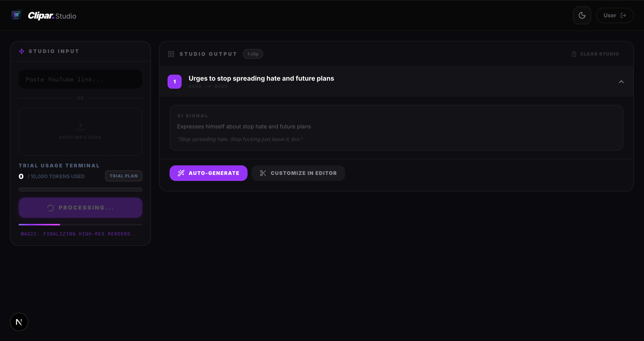Click the upload arrow icon in drop zone
644x341 pixels.
click(x=80, y=127)
